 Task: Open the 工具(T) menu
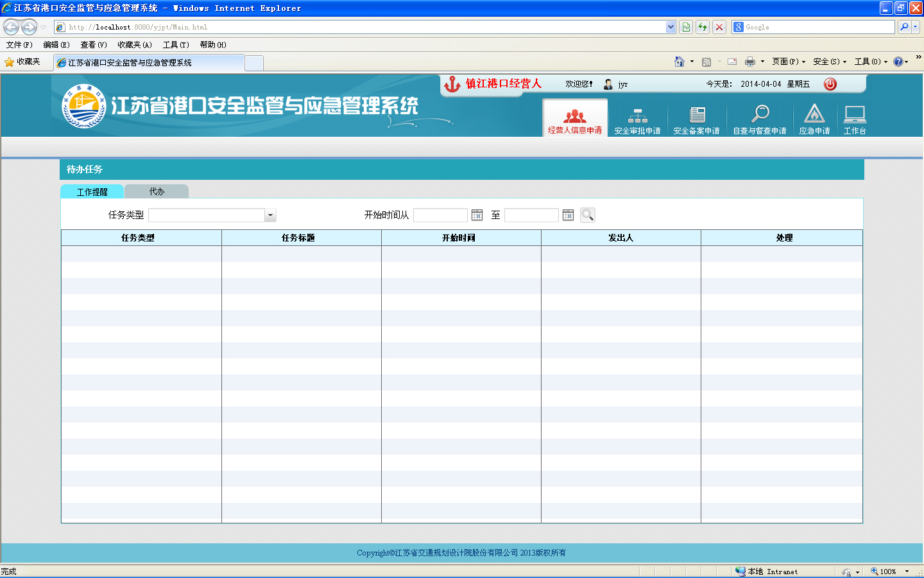pyautogui.click(x=175, y=45)
